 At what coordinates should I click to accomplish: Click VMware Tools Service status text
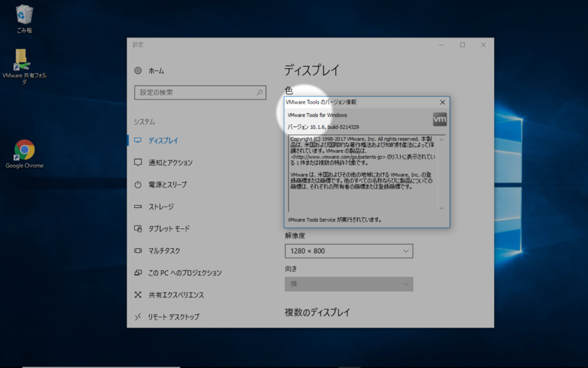[335, 219]
